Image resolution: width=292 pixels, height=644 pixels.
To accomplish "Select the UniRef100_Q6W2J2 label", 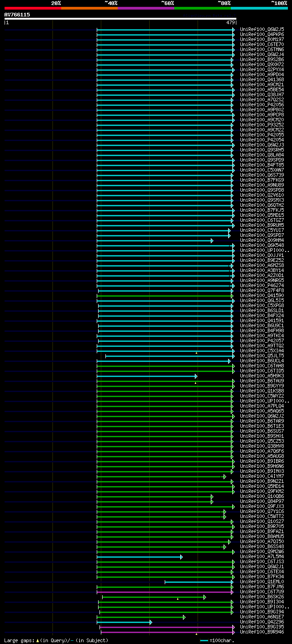I will point(262,416).
